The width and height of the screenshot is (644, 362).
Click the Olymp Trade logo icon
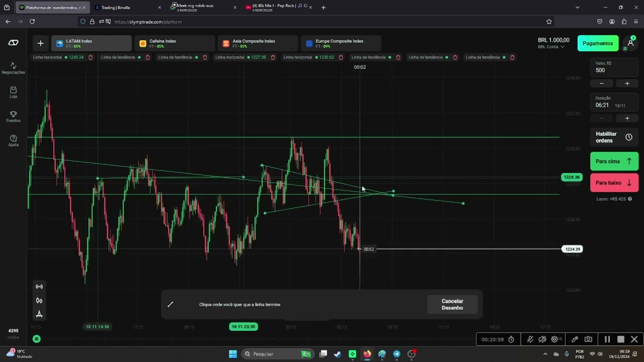(x=14, y=43)
